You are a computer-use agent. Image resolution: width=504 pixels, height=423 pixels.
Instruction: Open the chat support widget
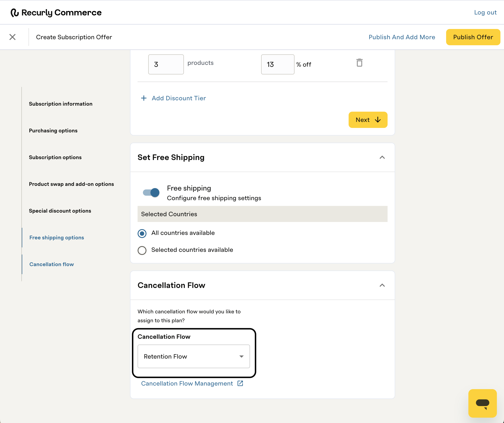tap(482, 403)
